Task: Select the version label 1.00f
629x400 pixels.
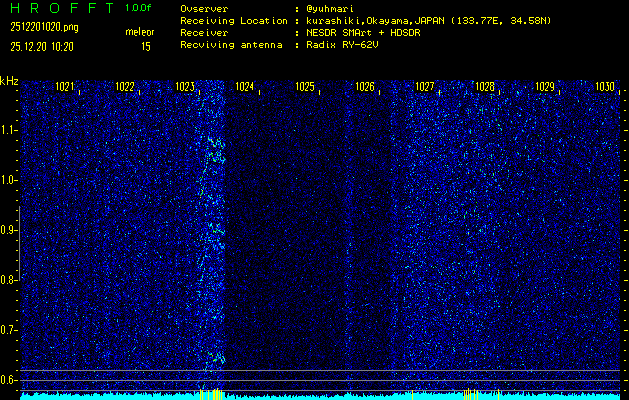Action: 138,8
